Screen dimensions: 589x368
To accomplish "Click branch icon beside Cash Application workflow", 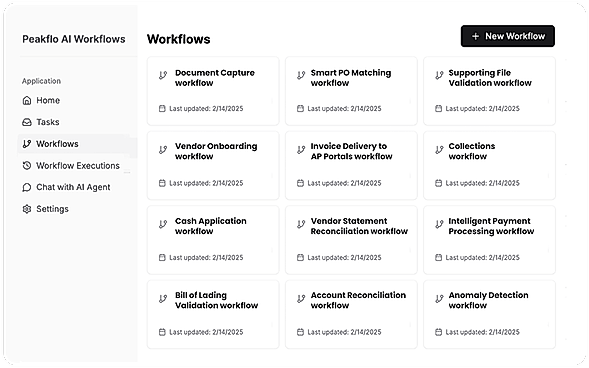I will click(x=163, y=224).
